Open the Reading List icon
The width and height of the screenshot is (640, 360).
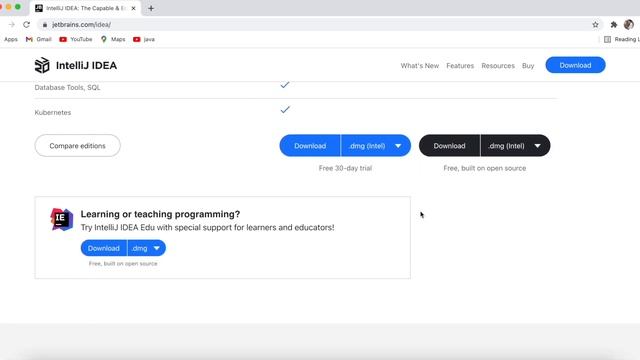pyautogui.click(x=607, y=39)
